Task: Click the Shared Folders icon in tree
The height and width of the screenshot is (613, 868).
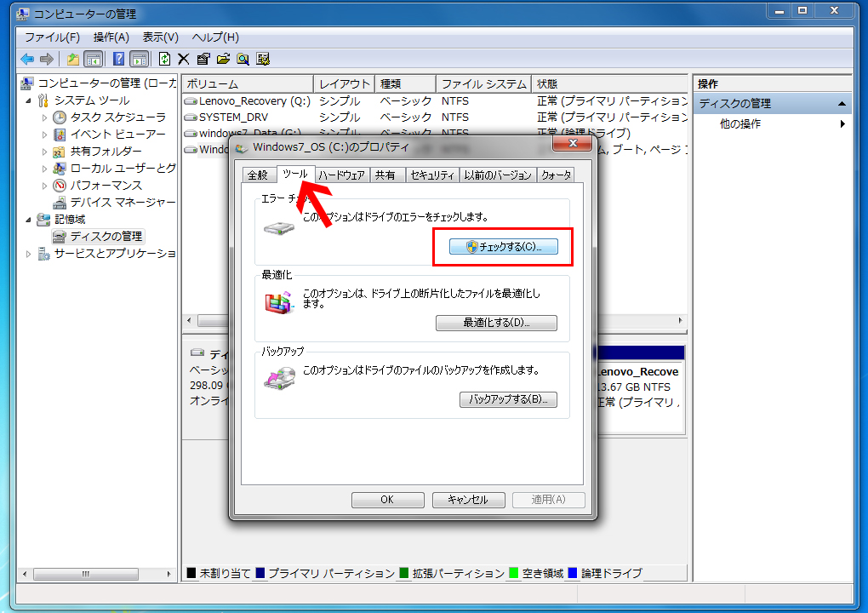Action: [x=60, y=152]
